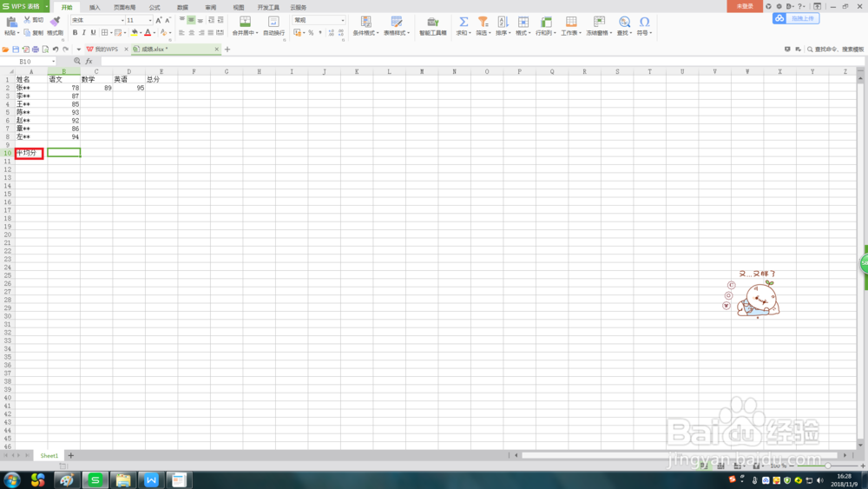Click the fx insert function button

tap(89, 62)
